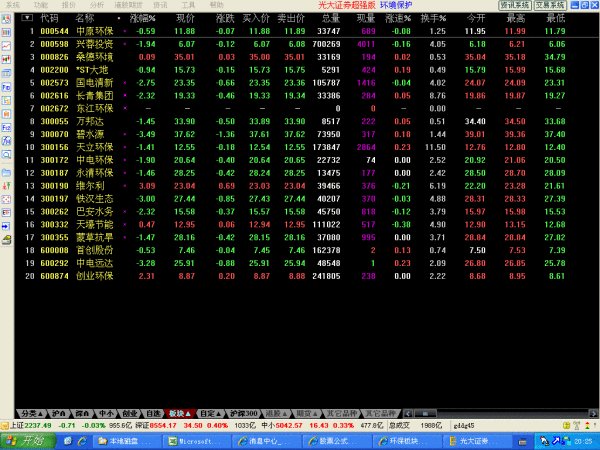Screen dimensions: 600x450
Task: Select stock row 维尔利 300190
Action: pyautogui.click(x=298, y=186)
